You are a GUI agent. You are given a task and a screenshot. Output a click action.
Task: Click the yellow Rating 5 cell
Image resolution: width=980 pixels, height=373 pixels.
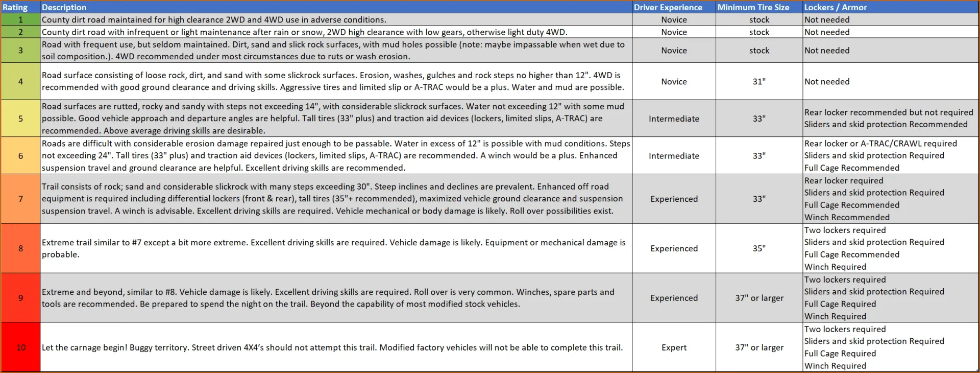(x=20, y=119)
